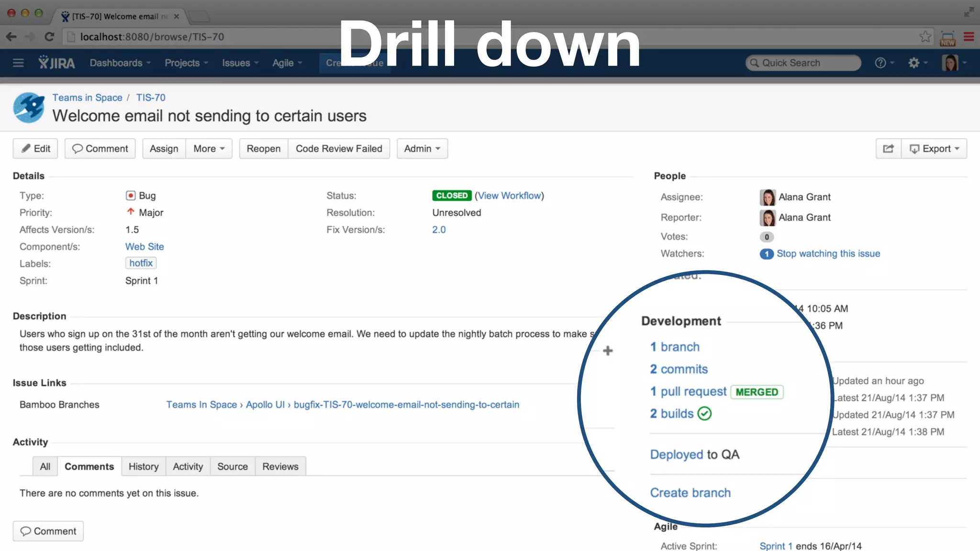Click the Edit button
Screen dimensions: 980x551
click(x=35, y=149)
